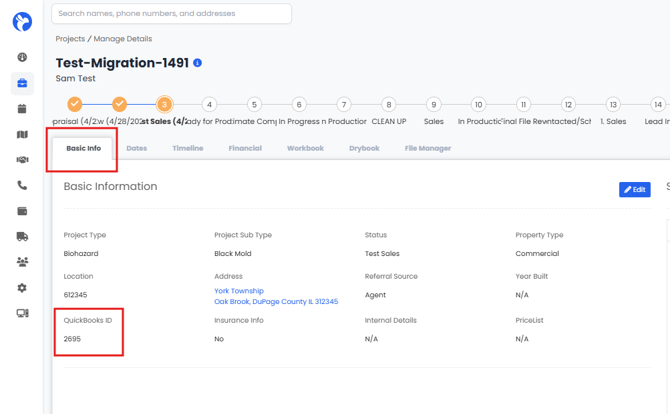Click the info icon beside Test-Migration-1491

(197, 63)
